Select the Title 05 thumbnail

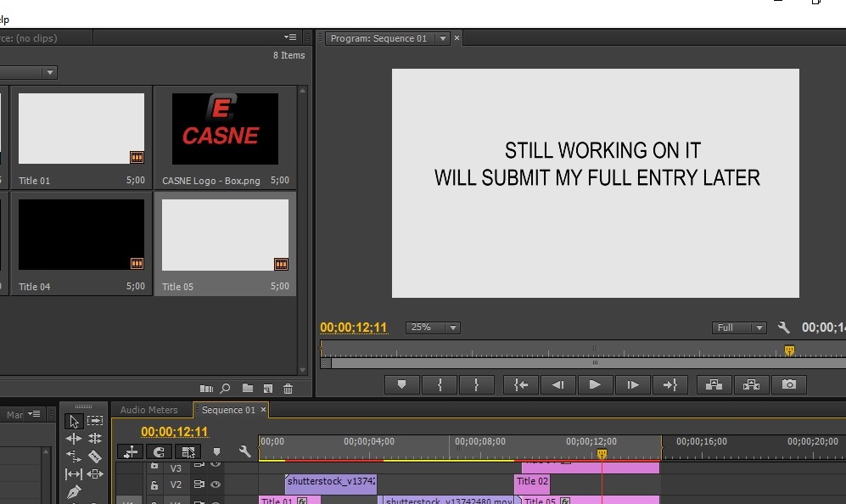tap(225, 235)
